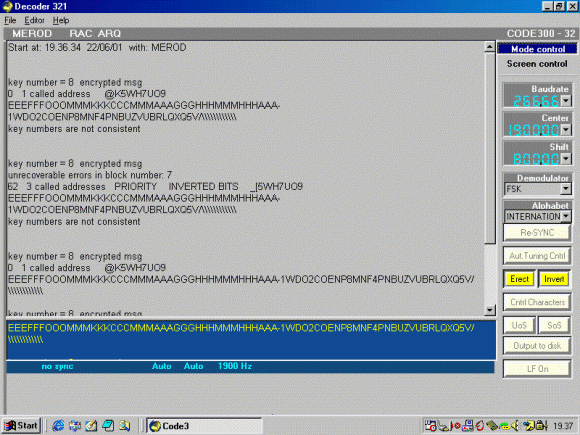Screen dimensions: 580x435
Task: Click the last quick launch icon beside Code3
Action: coord(125,426)
